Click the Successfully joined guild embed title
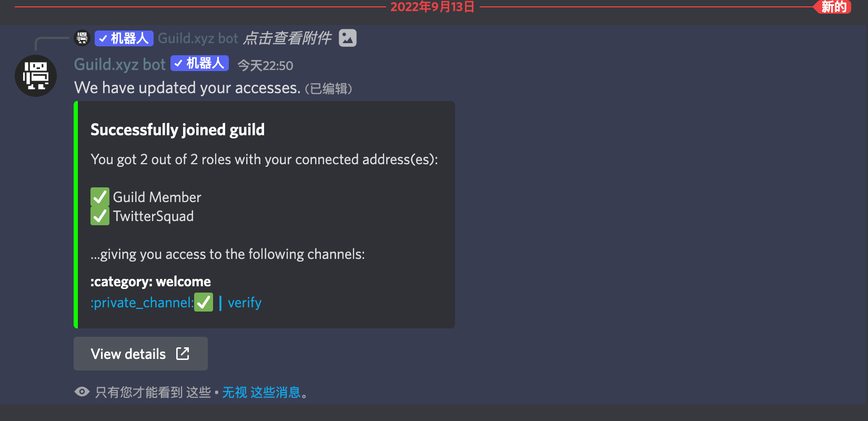This screenshot has width=868, height=421. [178, 130]
